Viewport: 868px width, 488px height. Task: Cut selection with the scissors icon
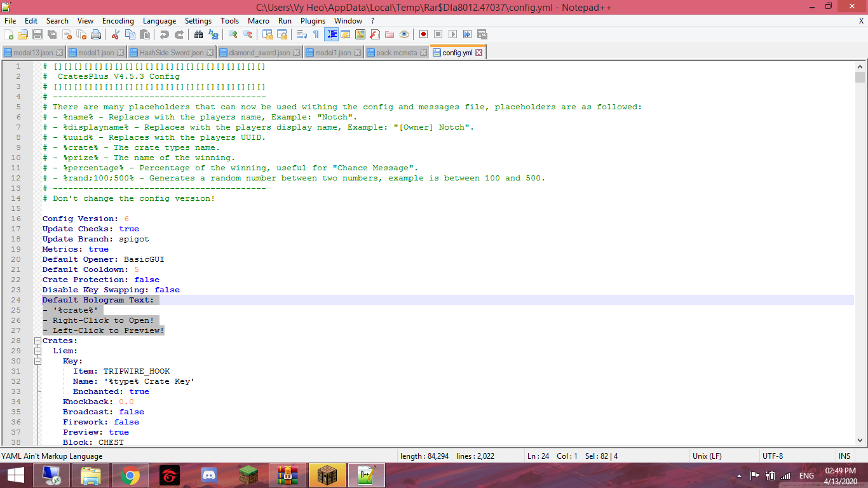coord(116,34)
